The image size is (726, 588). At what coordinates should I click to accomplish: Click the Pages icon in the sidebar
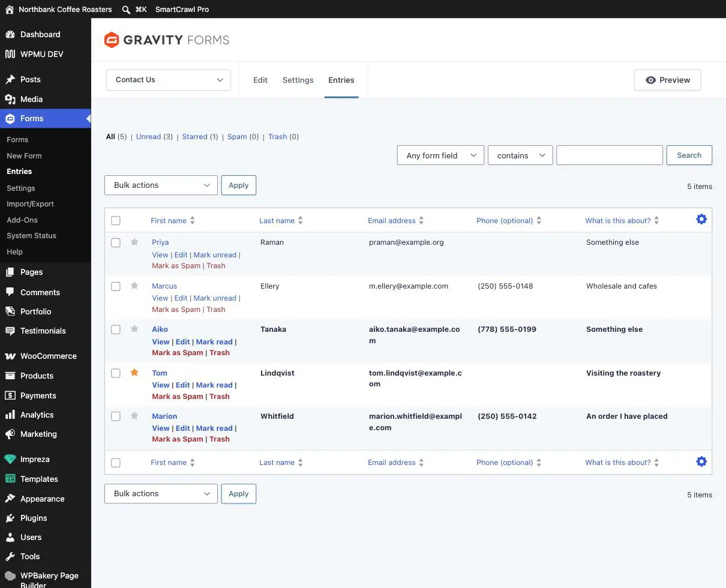[10, 272]
